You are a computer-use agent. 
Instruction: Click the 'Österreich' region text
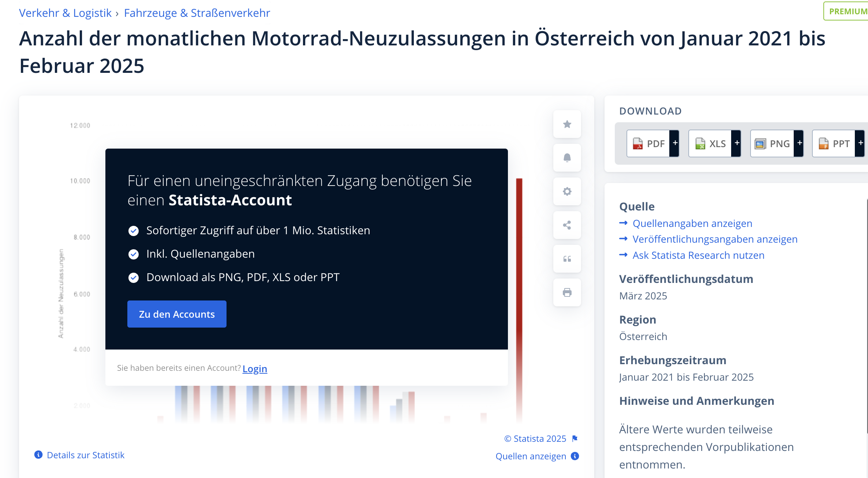pyautogui.click(x=643, y=336)
